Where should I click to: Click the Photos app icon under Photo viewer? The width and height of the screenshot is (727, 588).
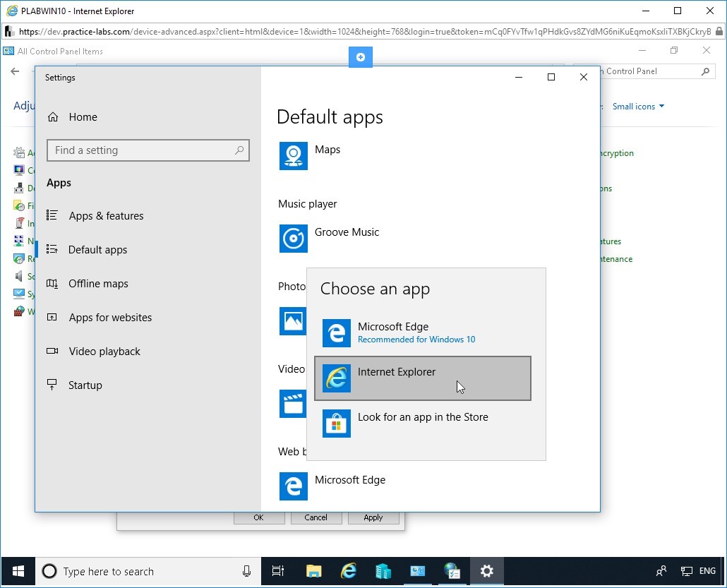coord(292,321)
